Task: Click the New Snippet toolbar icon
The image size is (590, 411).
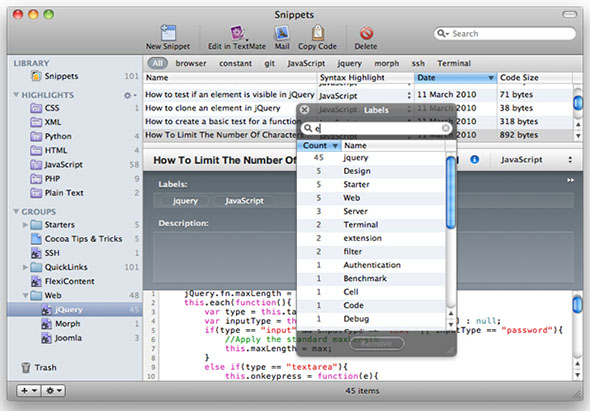Action: 168,33
